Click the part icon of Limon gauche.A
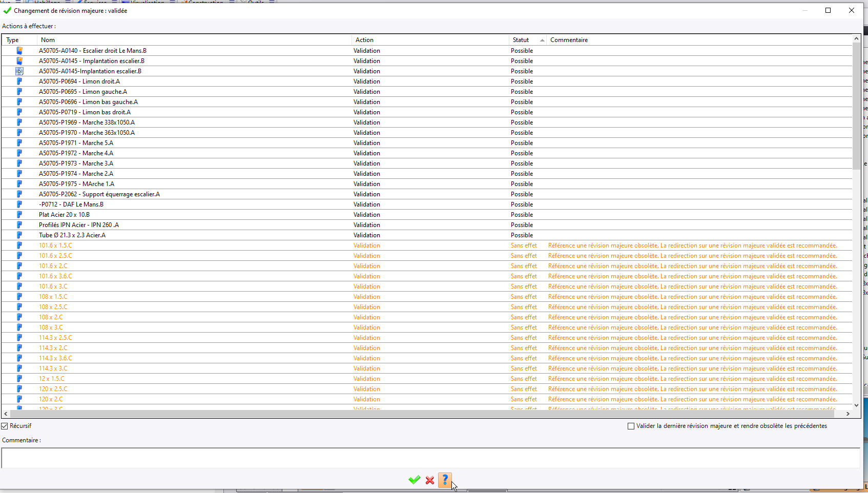The height and width of the screenshot is (493, 868). coord(19,92)
